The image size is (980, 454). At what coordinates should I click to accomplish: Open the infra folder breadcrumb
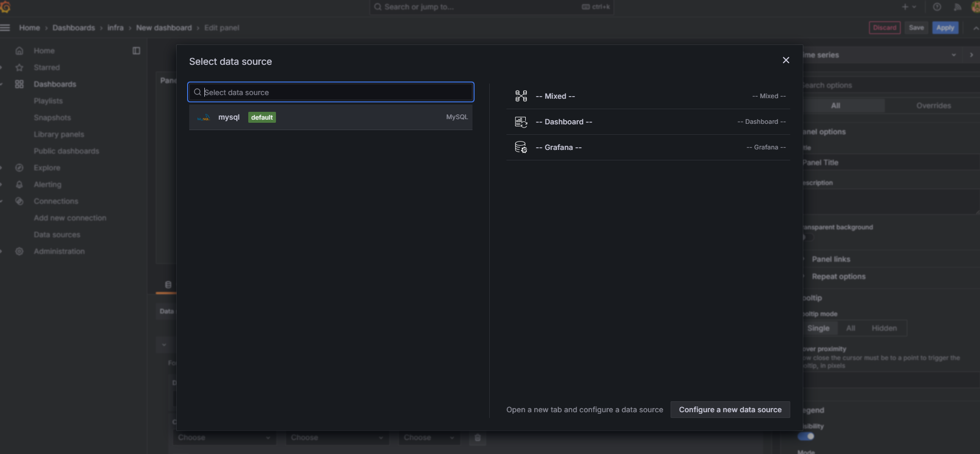click(116, 28)
